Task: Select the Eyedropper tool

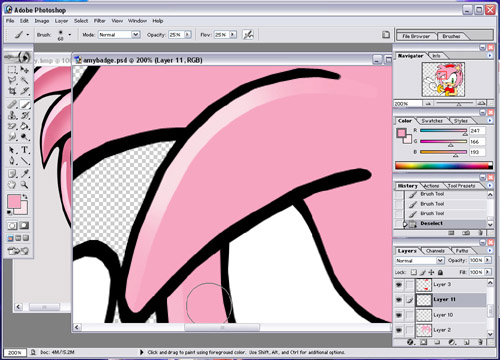Action: [x=24, y=174]
